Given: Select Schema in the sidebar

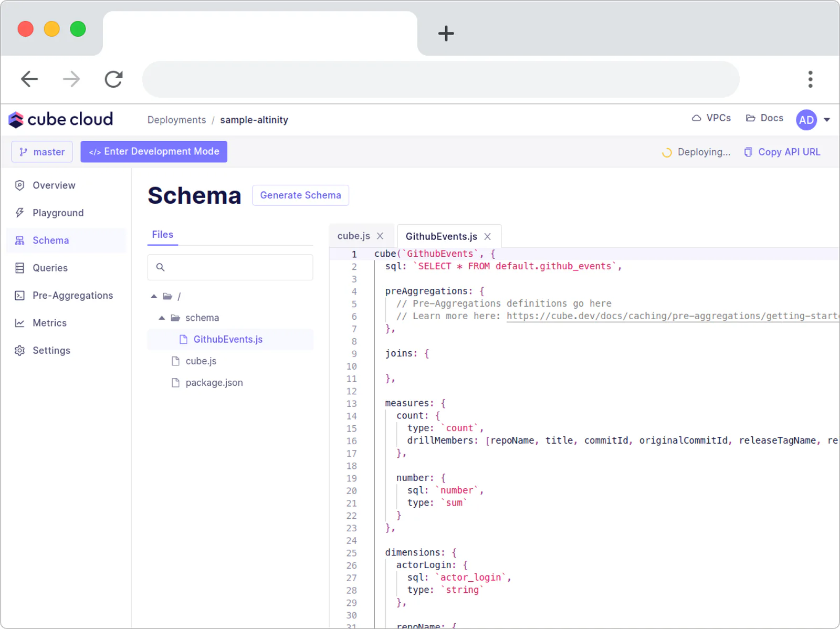Looking at the screenshot, I should click(x=51, y=240).
